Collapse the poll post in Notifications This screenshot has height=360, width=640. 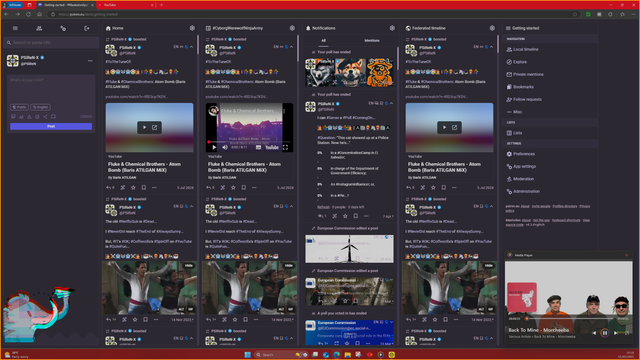click(x=391, y=103)
